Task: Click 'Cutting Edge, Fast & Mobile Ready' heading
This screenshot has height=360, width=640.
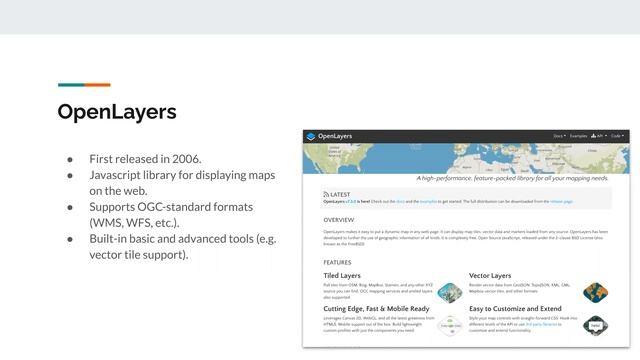Action: [x=376, y=309]
